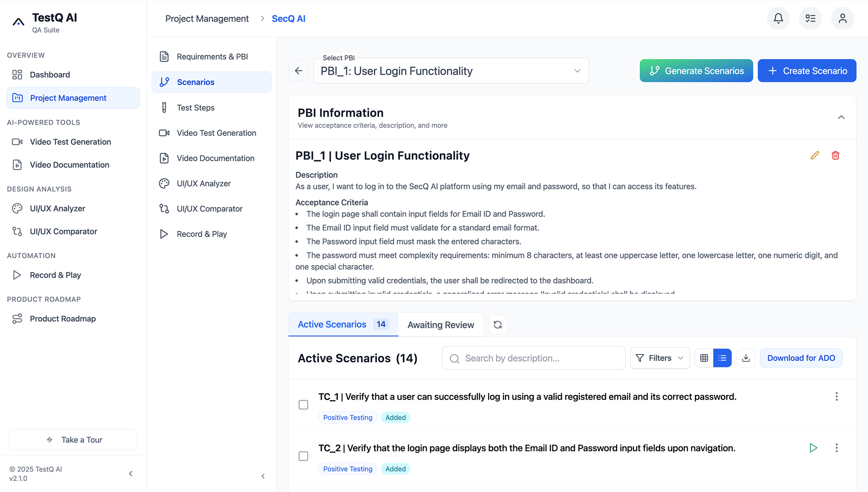Switch to list view toggle
The image size is (868, 492).
click(722, 358)
